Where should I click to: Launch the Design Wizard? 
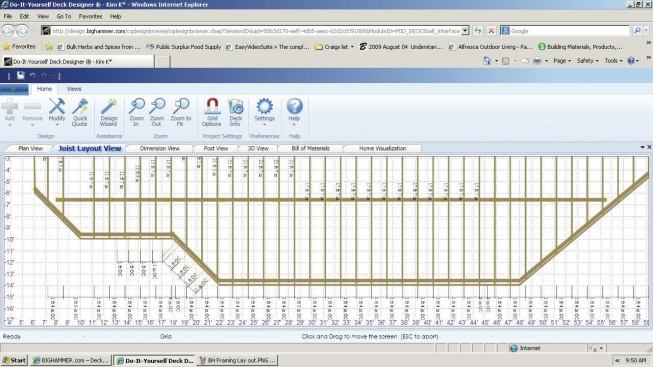[x=109, y=112]
